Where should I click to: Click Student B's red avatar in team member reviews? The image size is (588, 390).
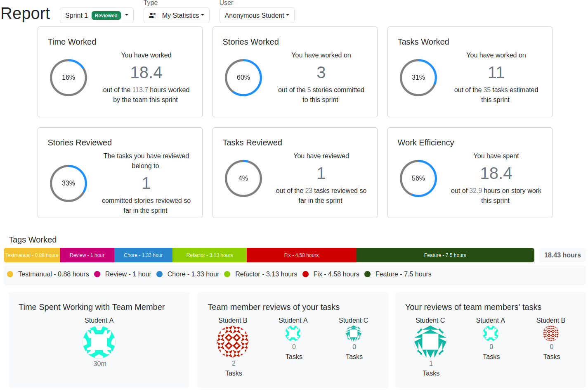[233, 342]
